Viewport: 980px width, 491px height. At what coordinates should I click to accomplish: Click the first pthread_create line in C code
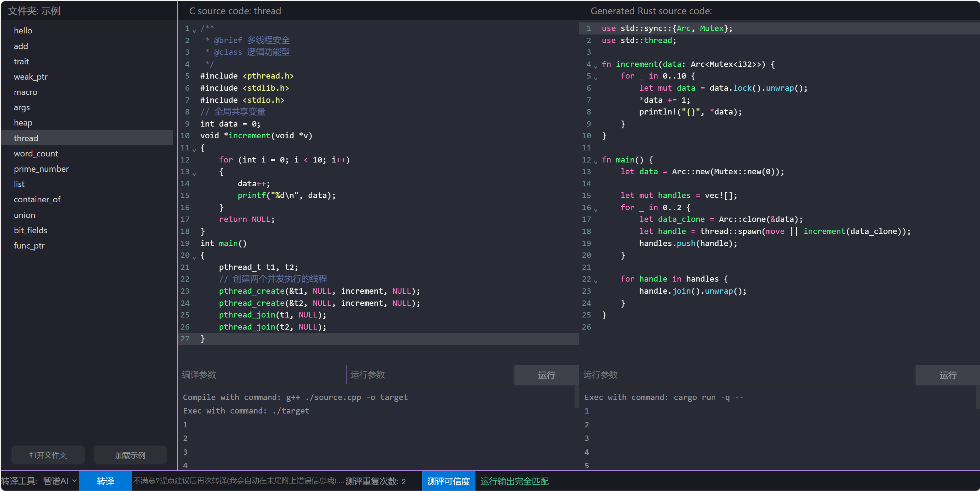[319, 291]
